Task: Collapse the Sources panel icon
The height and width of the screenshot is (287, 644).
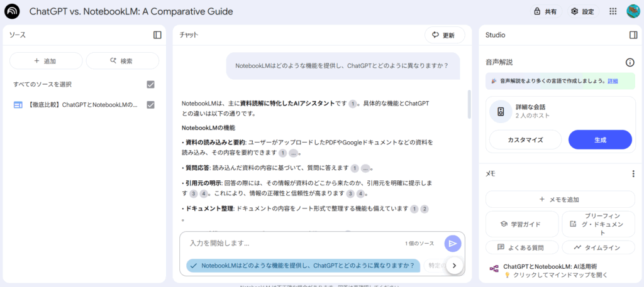Action: point(157,35)
